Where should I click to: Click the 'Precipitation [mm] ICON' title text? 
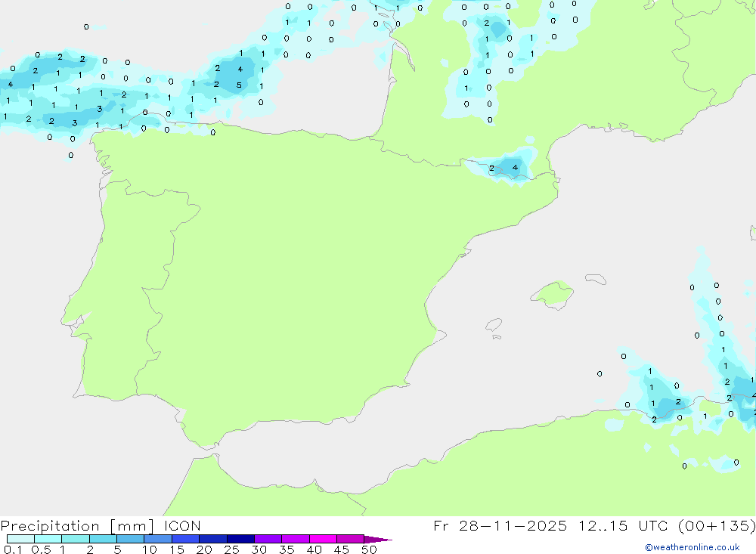tap(101, 525)
